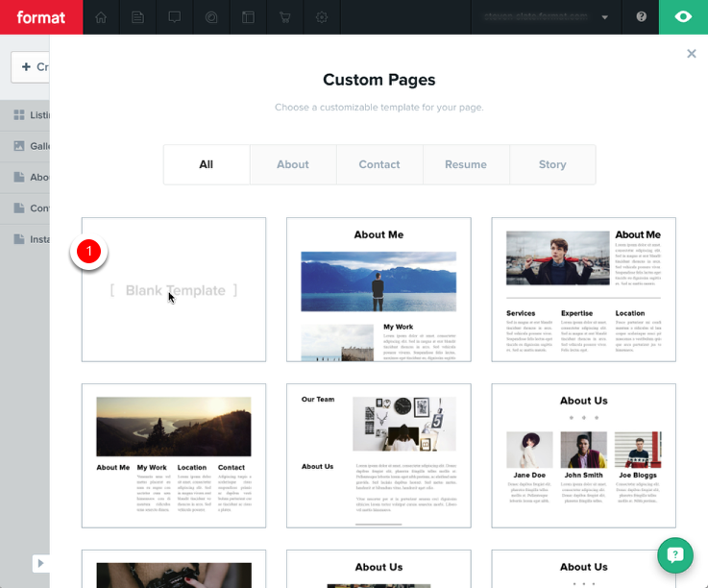708x588 pixels.
Task: Open the layout design icon in top bar
Action: click(248, 17)
